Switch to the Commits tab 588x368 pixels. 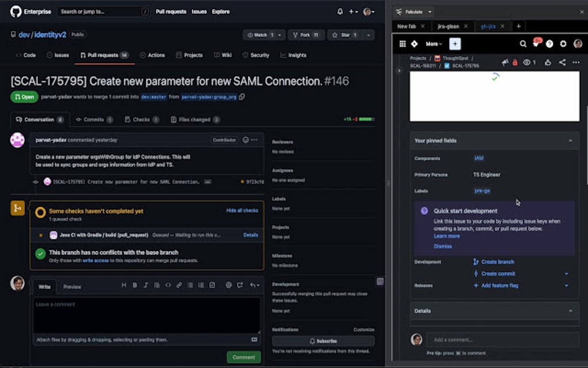pyautogui.click(x=93, y=119)
